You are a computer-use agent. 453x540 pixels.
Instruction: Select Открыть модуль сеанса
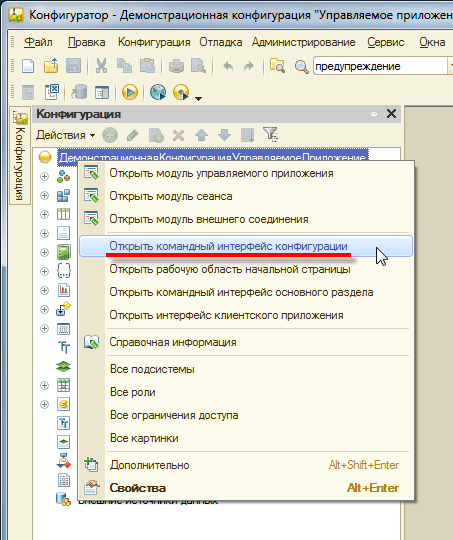pyautogui.click(x=246, y=196)
